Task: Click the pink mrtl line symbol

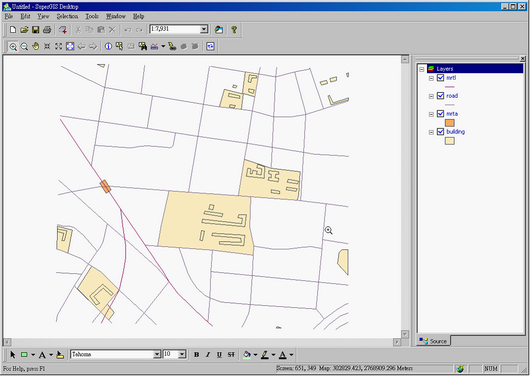Action: click(x=450, y=87)
